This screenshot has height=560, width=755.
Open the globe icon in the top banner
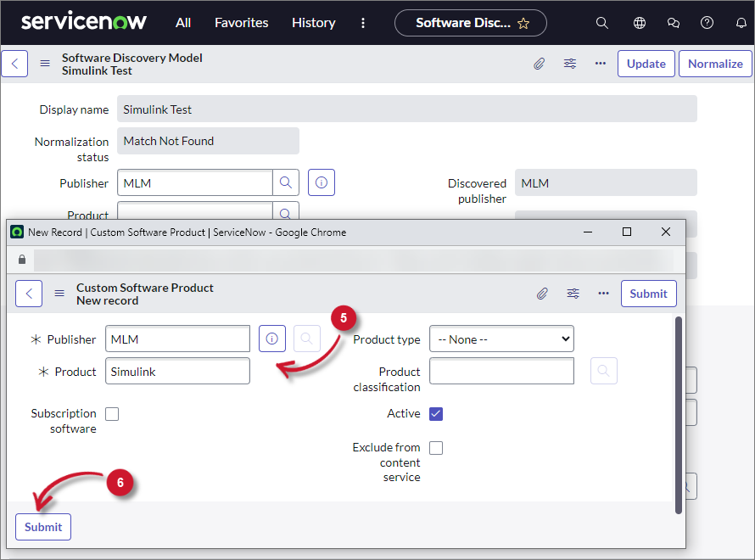click(x=639, y=23)
